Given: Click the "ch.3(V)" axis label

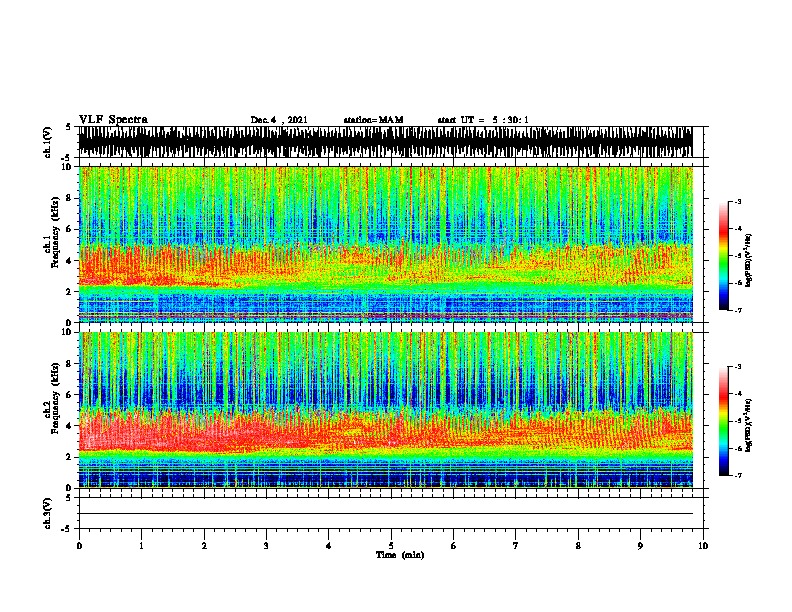Looking at the screenshot, I should point(48,513).
